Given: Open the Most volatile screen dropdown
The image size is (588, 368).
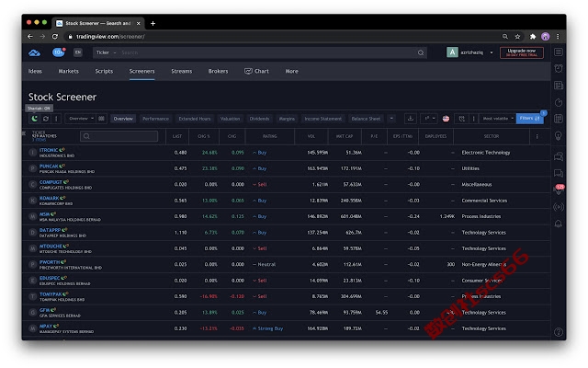Looking at the screenshot, I should coord(497,119).
